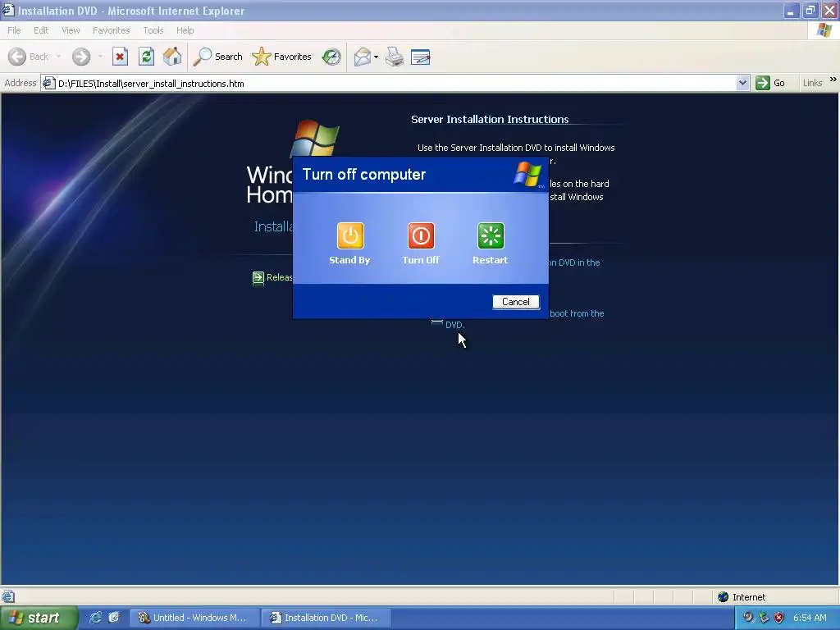Click the first system tray icon
This screenshot has height=630, width=840.
tap(748, 618)
